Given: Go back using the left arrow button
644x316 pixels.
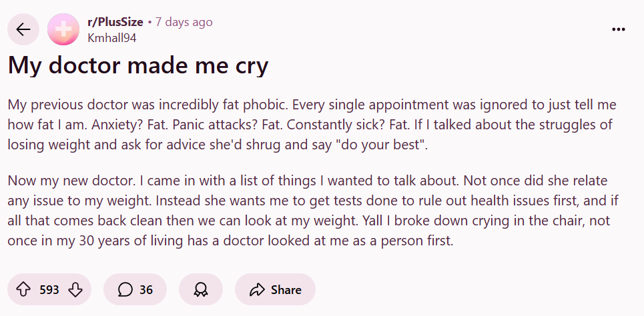Looking at the screenshot, I should pos(23,29).
